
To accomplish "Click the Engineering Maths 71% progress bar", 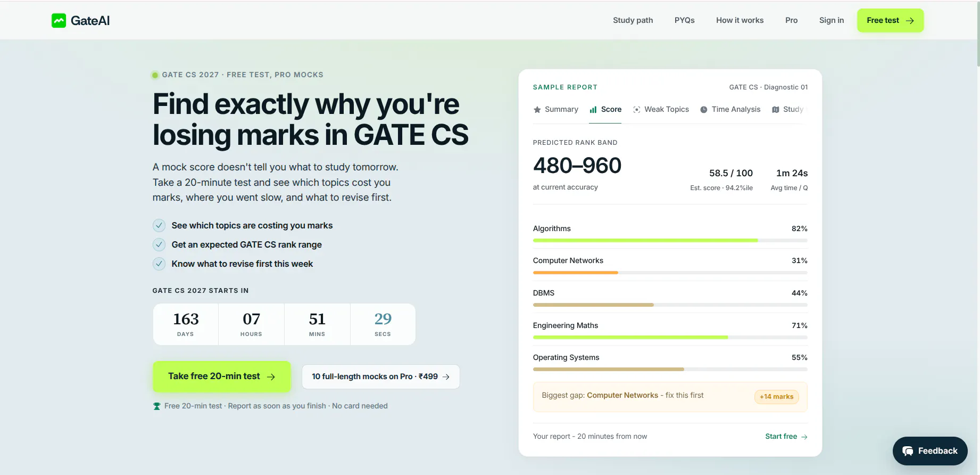I will (x=670, y=337).
